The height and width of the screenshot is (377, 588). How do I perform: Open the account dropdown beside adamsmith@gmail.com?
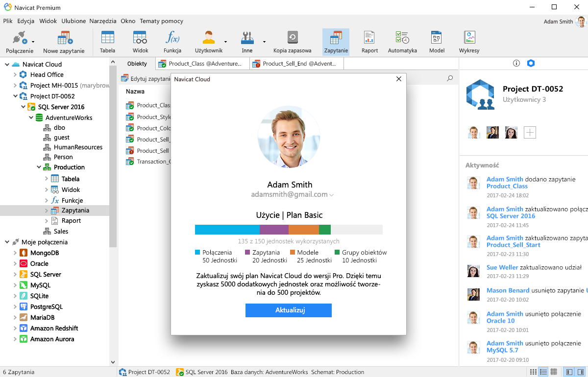332,195
